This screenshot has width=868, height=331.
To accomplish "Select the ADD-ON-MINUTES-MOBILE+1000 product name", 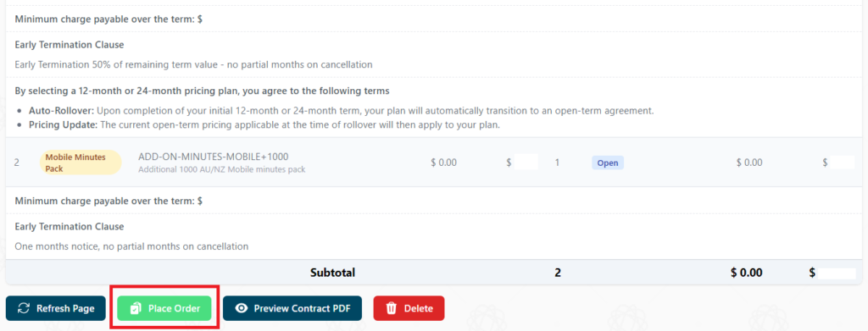I will pos(213,157).
